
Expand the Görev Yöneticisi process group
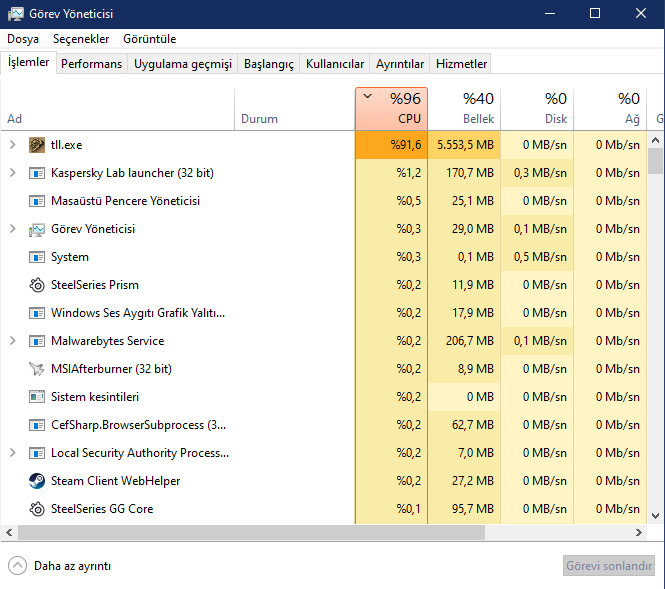click(x=13, y=229)
